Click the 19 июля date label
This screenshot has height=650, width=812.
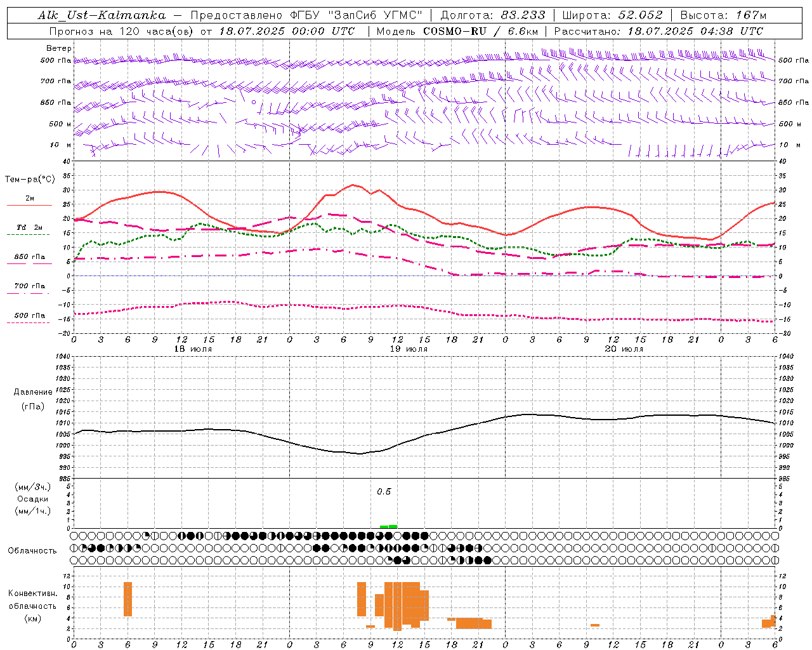tap(408, 349)
